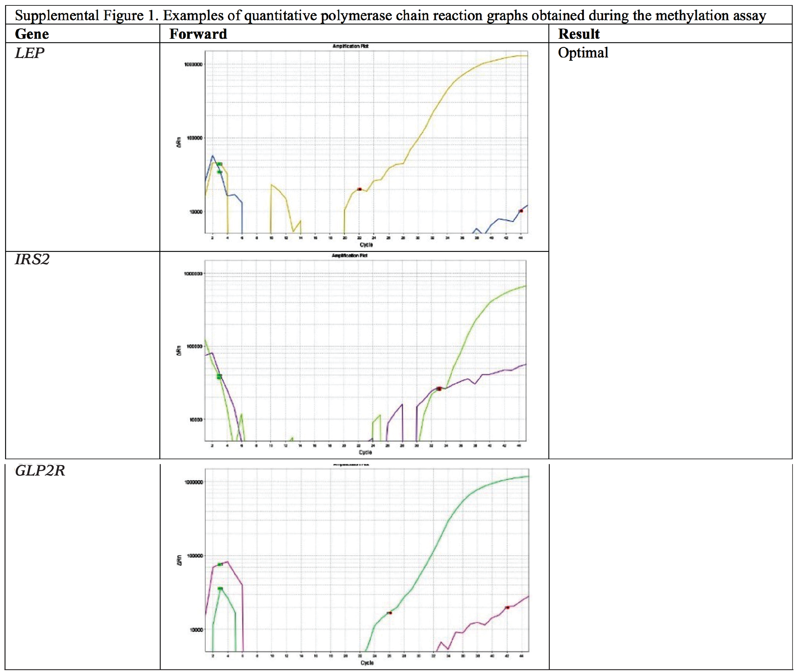Click the LEP plot 'Amplification Plot' title

click(x=350, y=46)
